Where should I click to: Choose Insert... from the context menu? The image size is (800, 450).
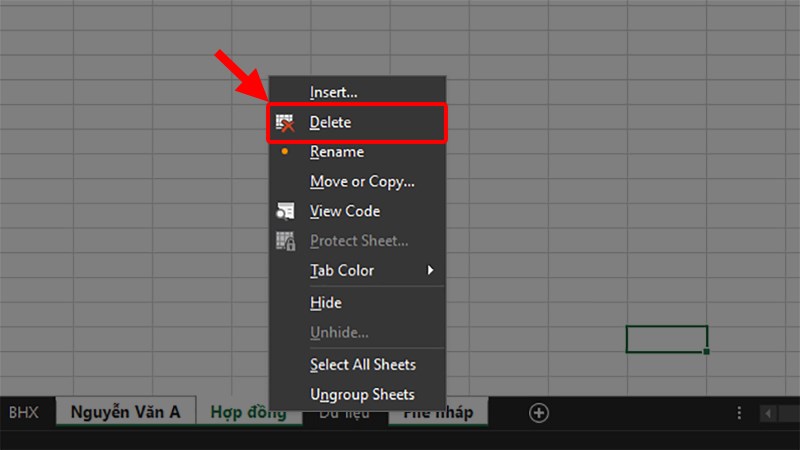(x=357, y=92)
